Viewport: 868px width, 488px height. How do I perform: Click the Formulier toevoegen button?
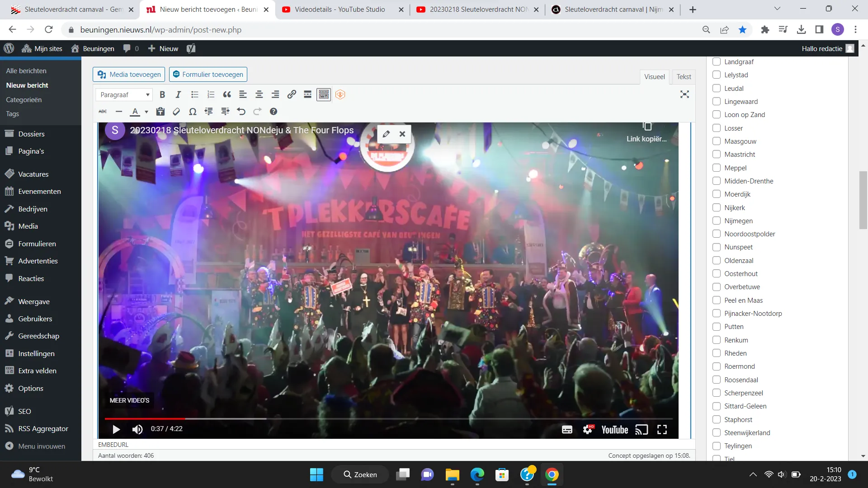(208, 75)
